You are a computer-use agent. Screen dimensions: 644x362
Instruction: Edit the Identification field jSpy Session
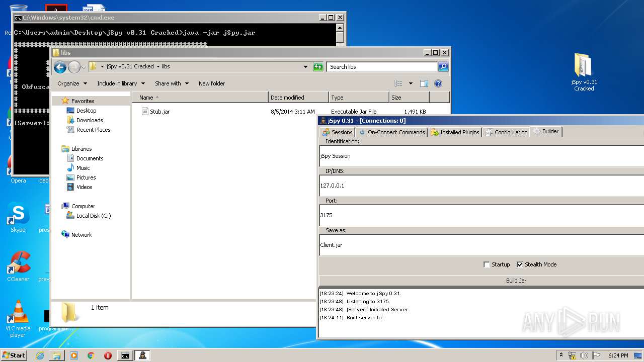[481, 156]
